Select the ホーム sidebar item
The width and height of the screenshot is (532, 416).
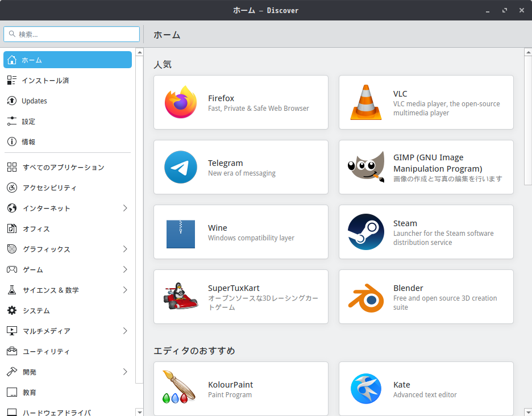68,60
